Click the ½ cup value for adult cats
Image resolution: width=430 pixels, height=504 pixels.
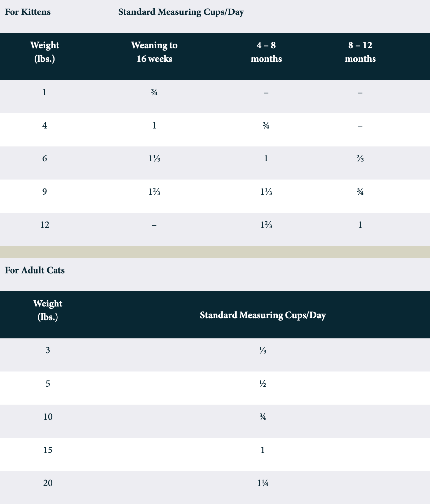pos(263,384)
